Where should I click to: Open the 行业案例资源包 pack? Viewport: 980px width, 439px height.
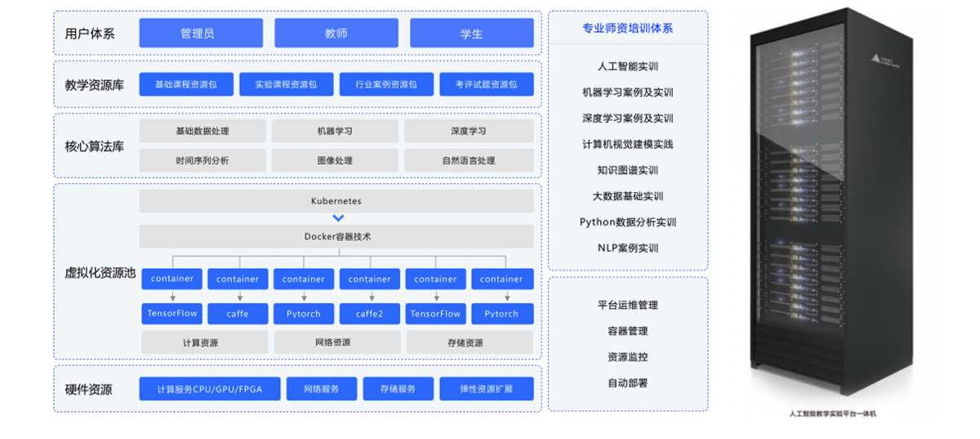tap(385, 84)
